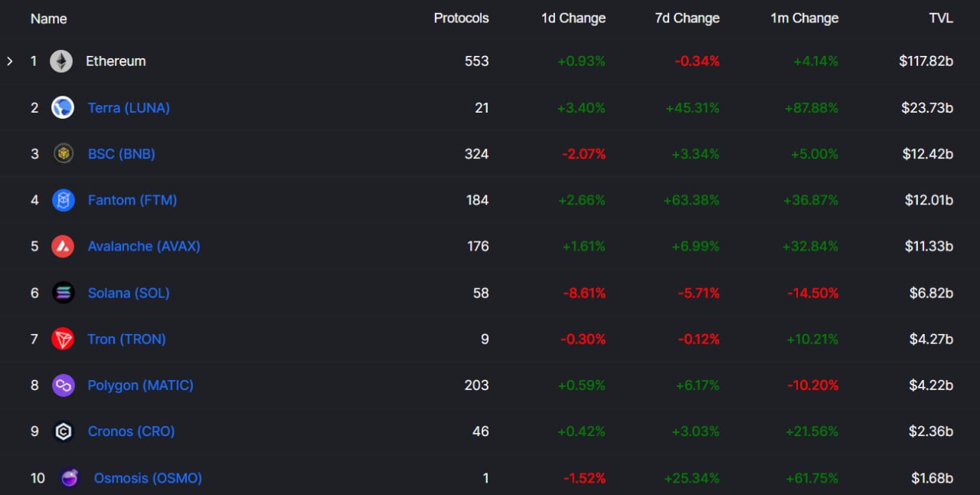This screenshot has width=980, height=495.
Task: Click the Polygon (MATIC) purple icon
Action: click(x=63, y=385)
